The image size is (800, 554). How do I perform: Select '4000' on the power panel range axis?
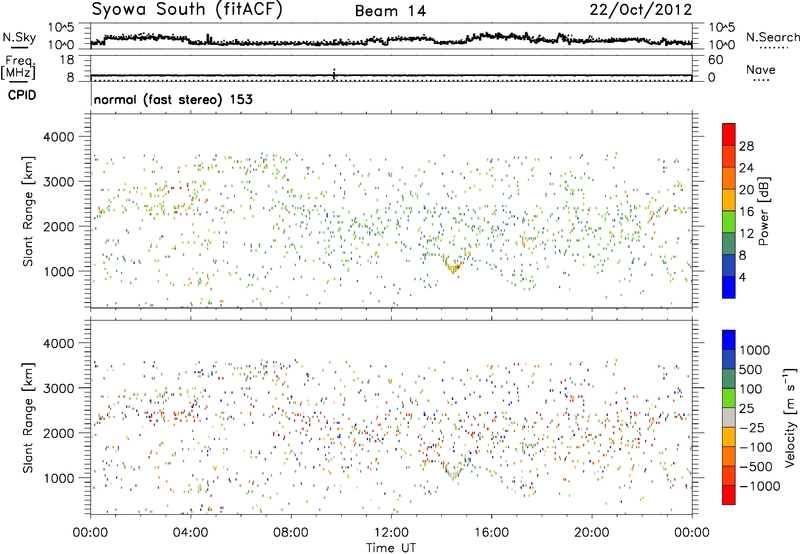point(58,137)
